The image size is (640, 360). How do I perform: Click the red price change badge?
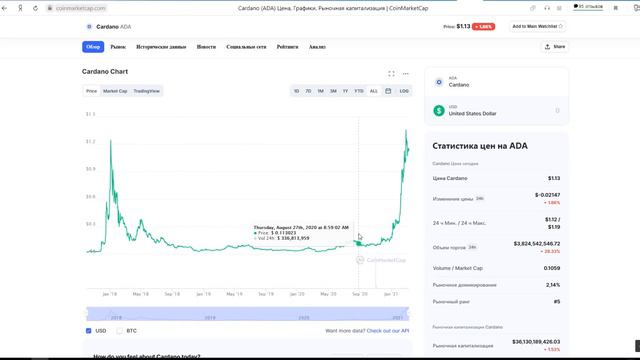coord(483,27)
